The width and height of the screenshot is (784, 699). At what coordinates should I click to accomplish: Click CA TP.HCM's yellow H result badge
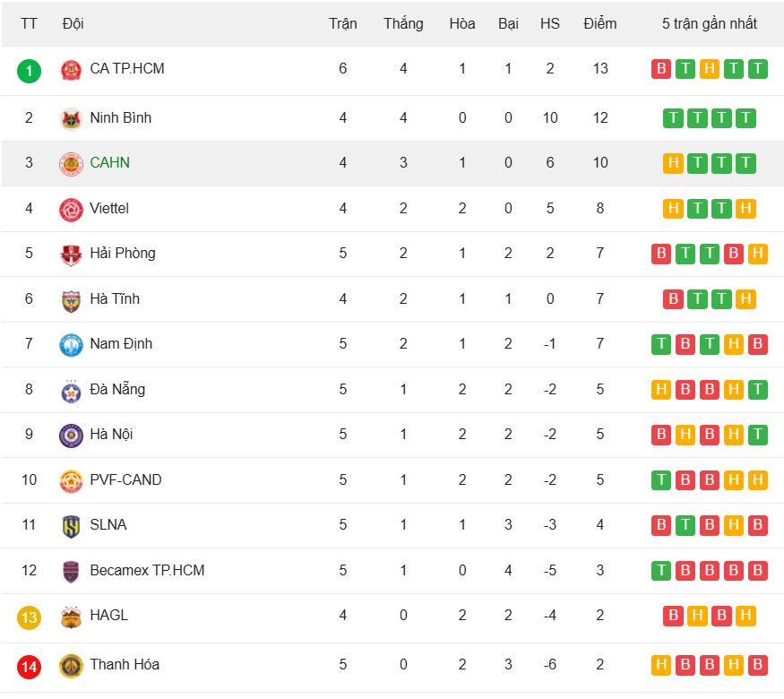(710, 69)
